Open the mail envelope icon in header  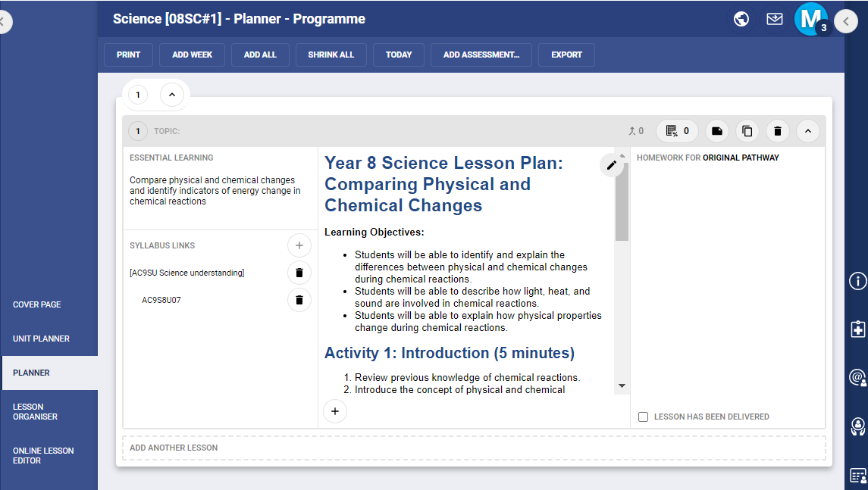[x=774, y=19]
